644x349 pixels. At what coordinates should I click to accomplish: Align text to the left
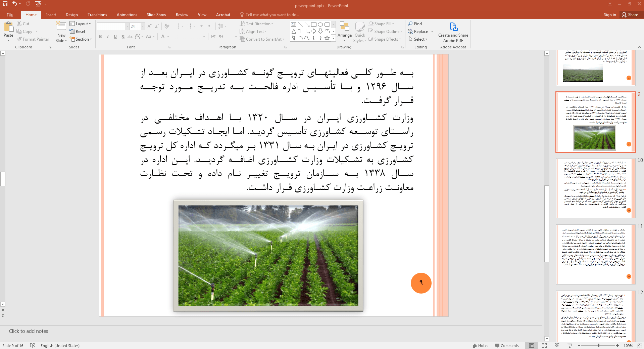(x=177, y=37)
